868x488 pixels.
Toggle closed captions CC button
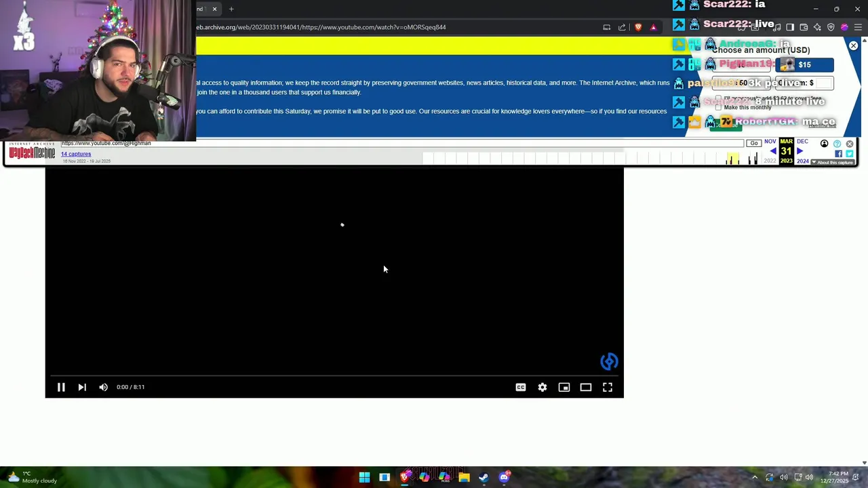pyautogui.click(x=521, y=387)
